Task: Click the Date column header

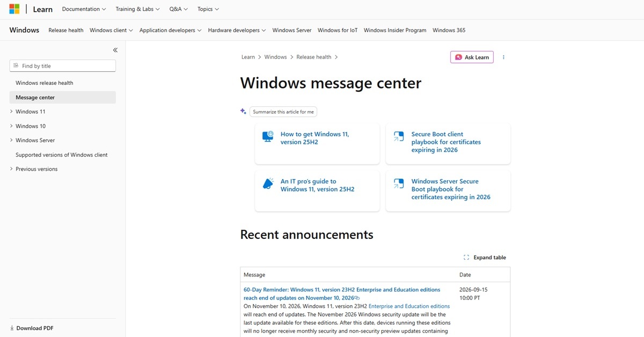Action: 465,275
